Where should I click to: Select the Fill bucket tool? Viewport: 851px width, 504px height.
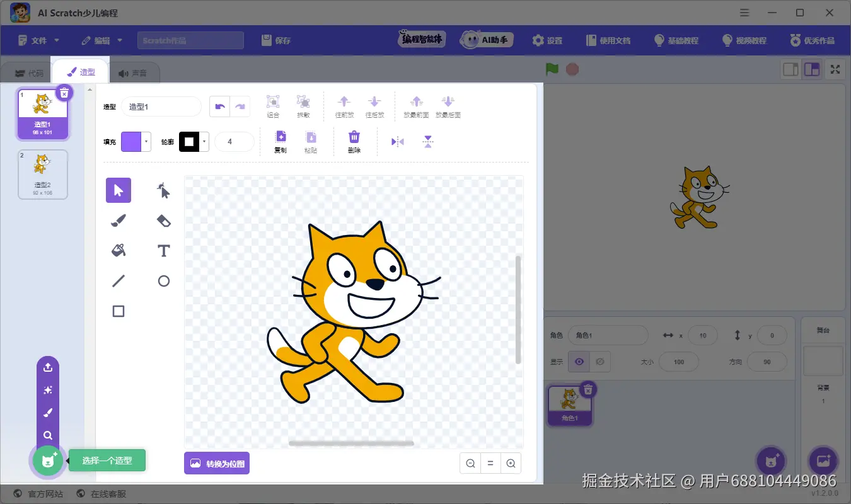[119, 250]
